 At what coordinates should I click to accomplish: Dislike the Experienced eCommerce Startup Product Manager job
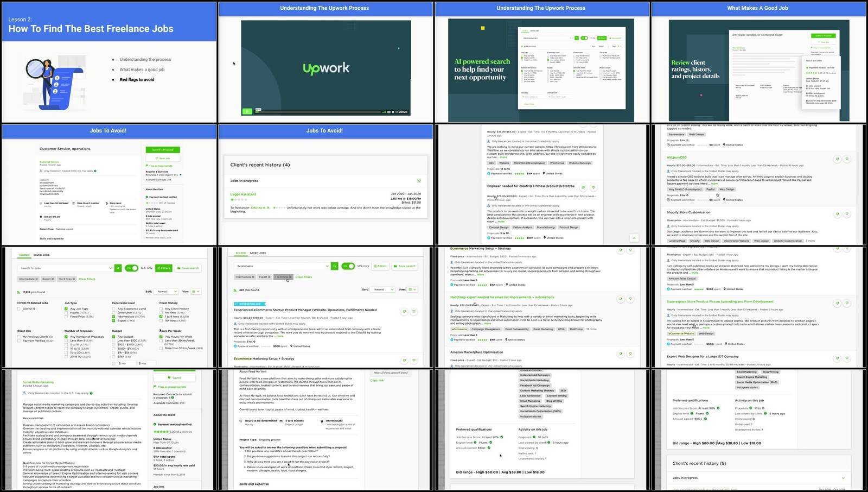coord(404,312)
